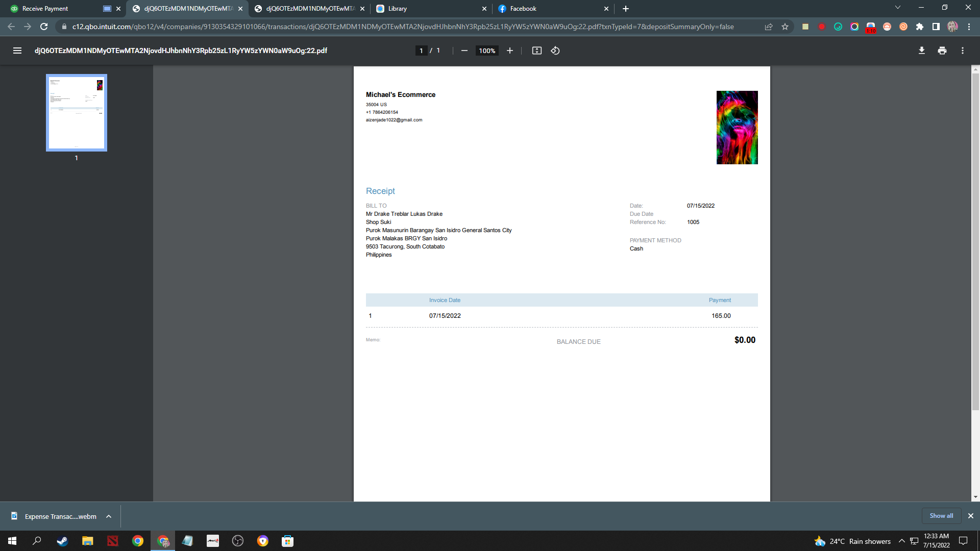The height and width of the screenshot is (551, 980).
Task: Click the PDF zoom in button
Action: pos(509,51)
